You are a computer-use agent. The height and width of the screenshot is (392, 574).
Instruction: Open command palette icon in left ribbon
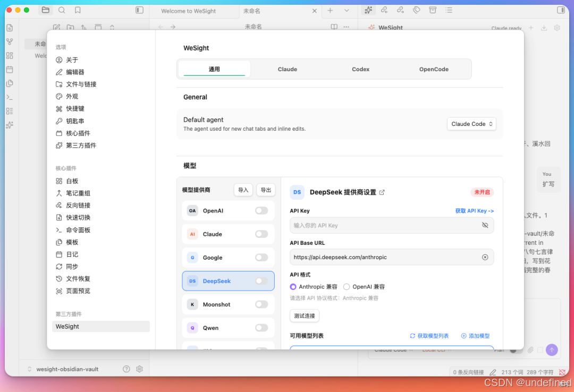10,97
